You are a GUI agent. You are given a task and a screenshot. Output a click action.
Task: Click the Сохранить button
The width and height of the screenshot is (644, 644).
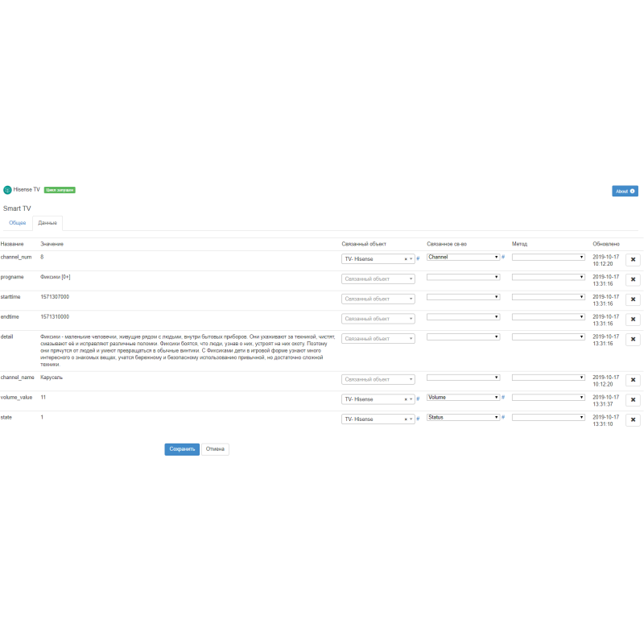[182, 449]
